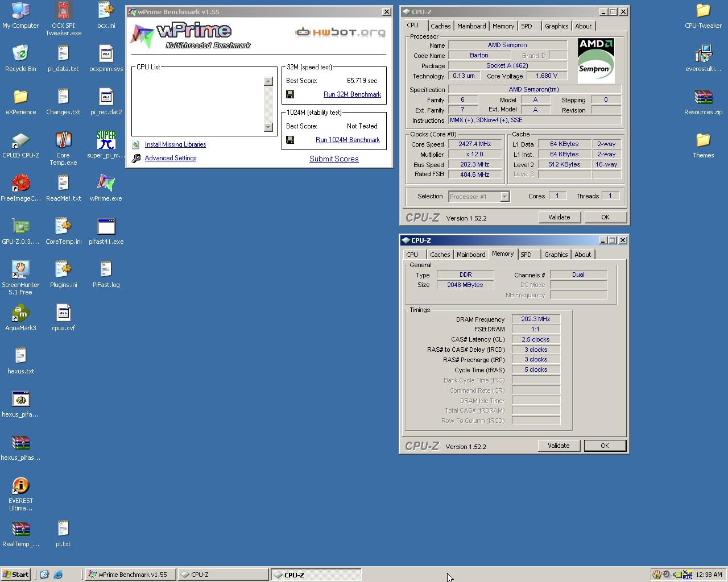
Task: Click the system tray clock
Action: point(709,575)
